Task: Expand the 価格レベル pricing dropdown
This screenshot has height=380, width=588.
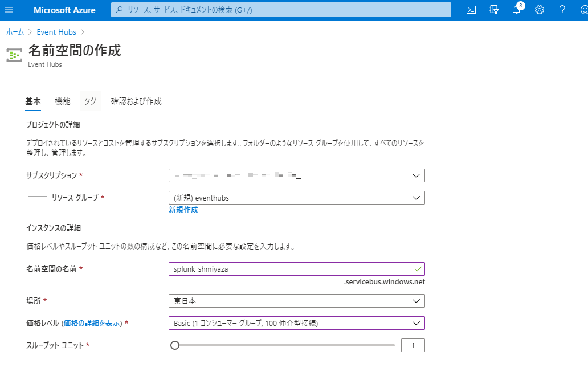Action: (296, 322)
